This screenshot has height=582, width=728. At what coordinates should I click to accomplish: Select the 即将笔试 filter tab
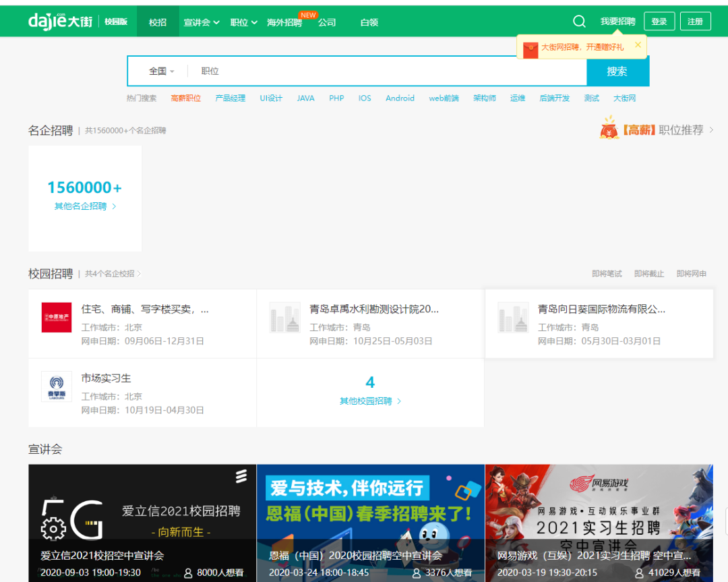click(607, 274)
